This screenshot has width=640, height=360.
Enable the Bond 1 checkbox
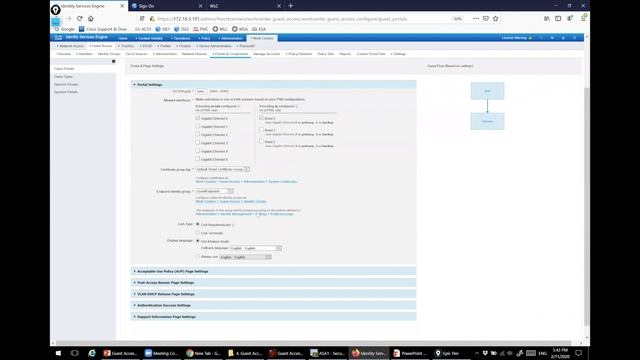[261, 130]
